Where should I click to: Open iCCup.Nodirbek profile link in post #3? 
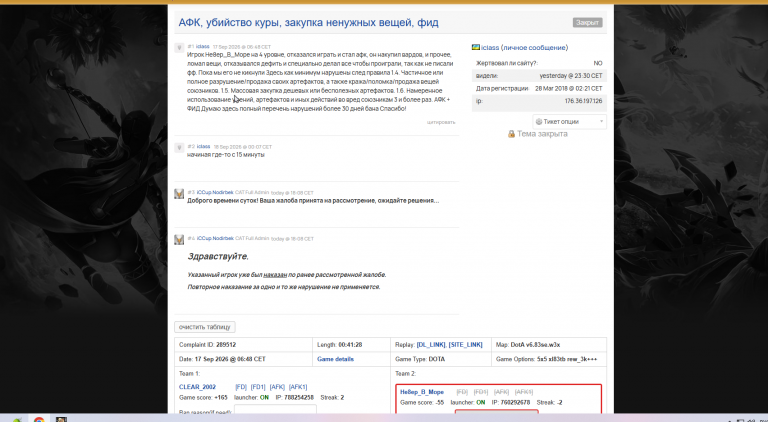215,192
